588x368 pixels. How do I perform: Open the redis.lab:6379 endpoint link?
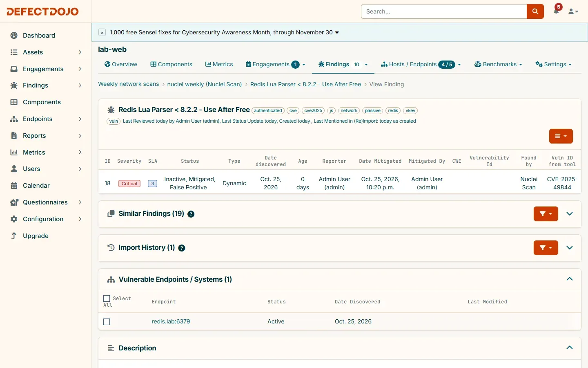tap(171, 322)
